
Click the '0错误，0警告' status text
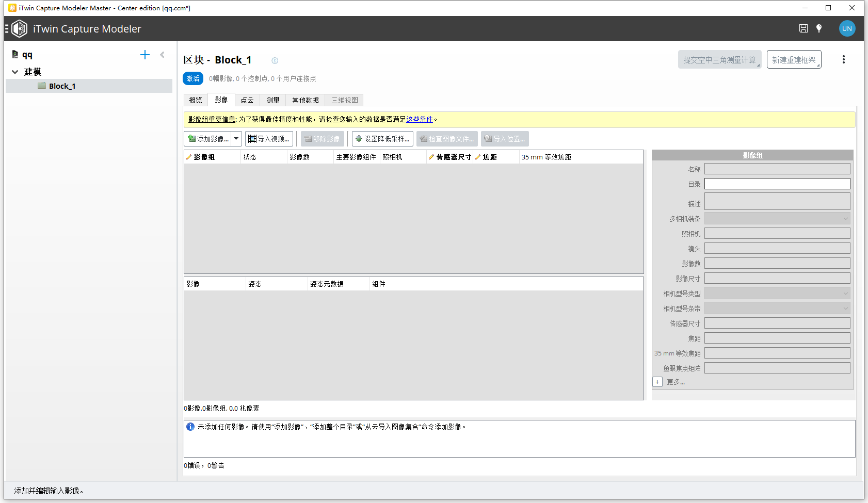click(x=204, y=465)
